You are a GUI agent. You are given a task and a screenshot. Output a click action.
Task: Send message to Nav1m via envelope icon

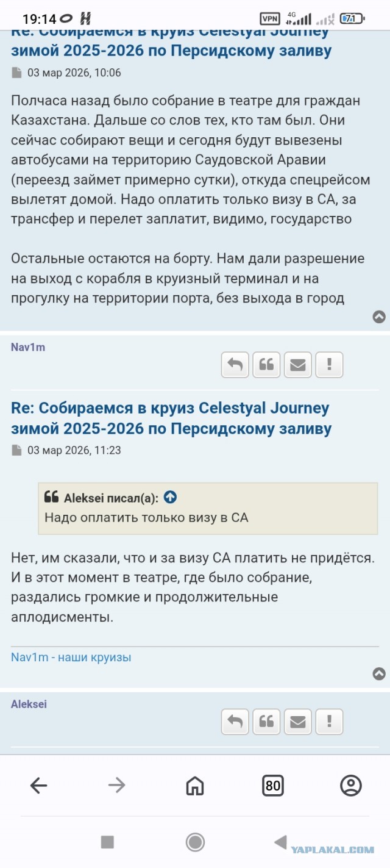(297, 365)
